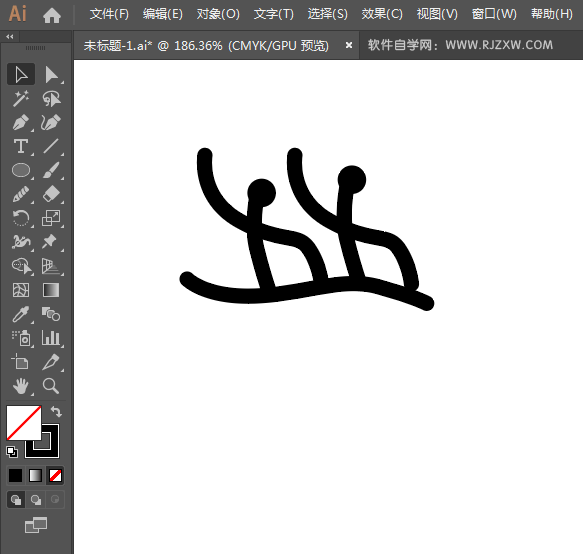Select the Pen tool

click(21, 123)
